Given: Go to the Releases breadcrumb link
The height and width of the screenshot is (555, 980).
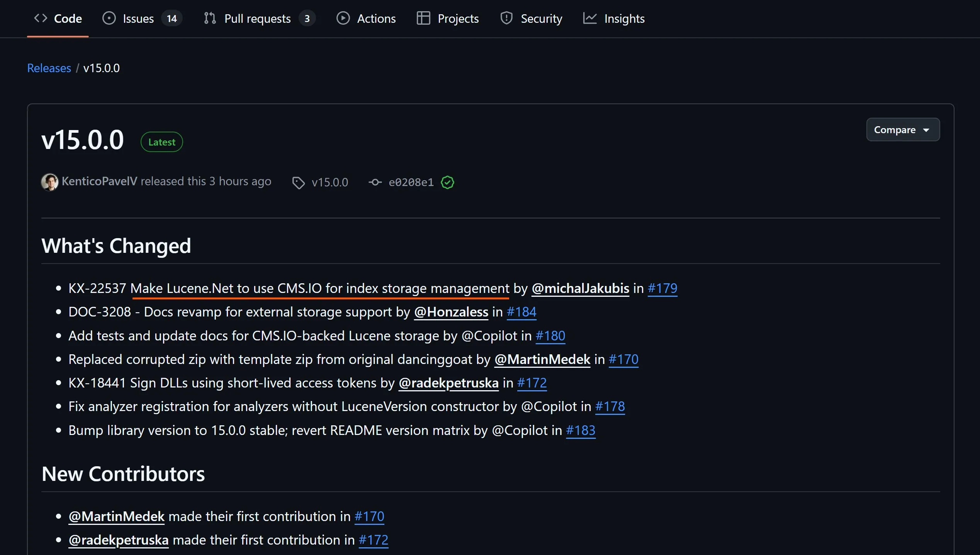Looking at the screenshot, I should tap(49, 68).
